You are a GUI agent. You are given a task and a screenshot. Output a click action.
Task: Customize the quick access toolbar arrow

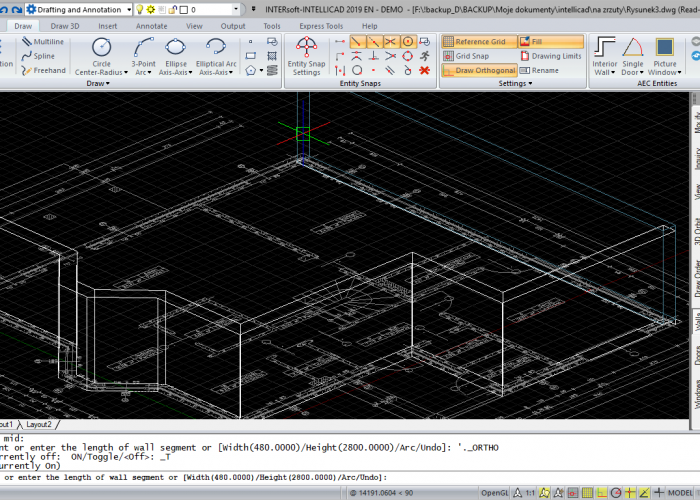tap(254, 9)
